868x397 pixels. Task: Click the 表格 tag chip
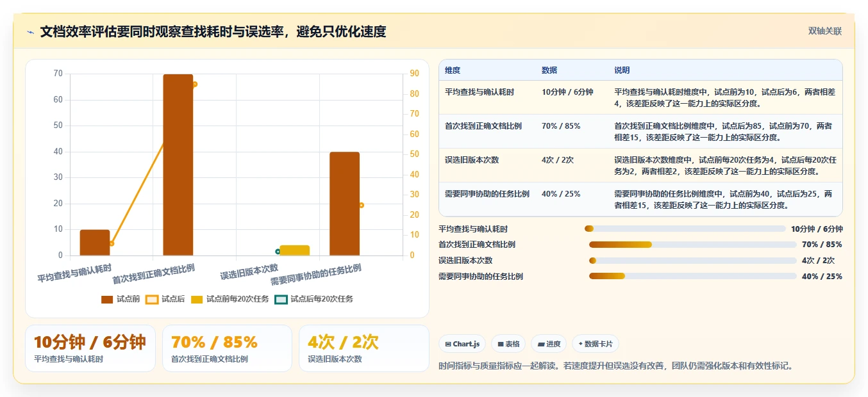[x=508, y=344]
